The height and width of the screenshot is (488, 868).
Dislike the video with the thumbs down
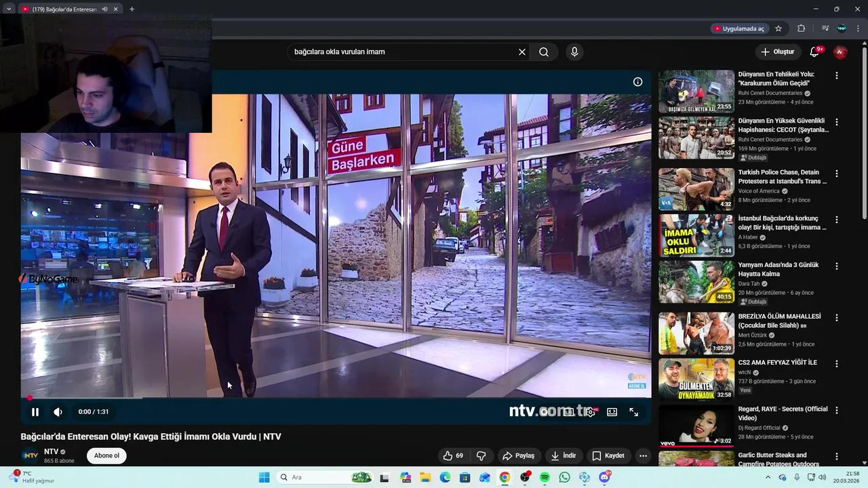pyautogui.click(x=481, y=455)
